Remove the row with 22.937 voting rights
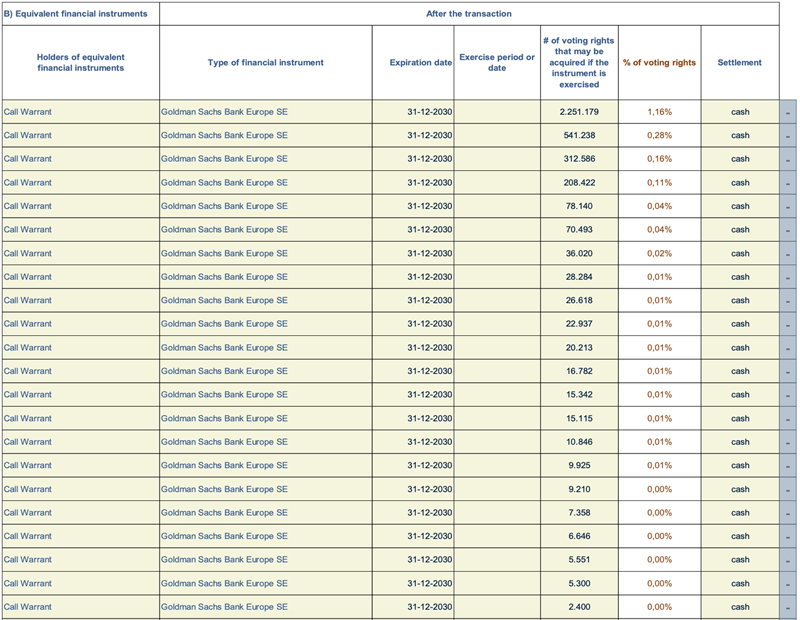 click(788, 324)
